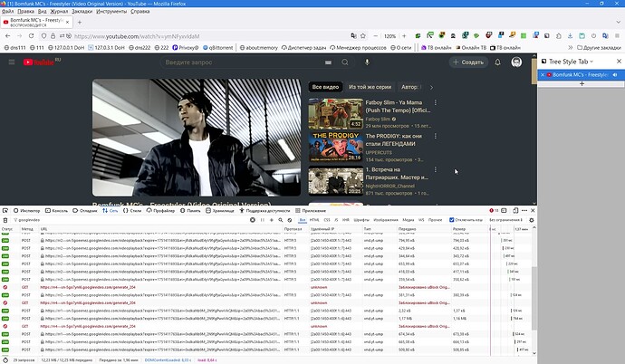Open the YouTube account avatar menu
625x364 pixels.
pyautogui.click(x=516, y=62)
